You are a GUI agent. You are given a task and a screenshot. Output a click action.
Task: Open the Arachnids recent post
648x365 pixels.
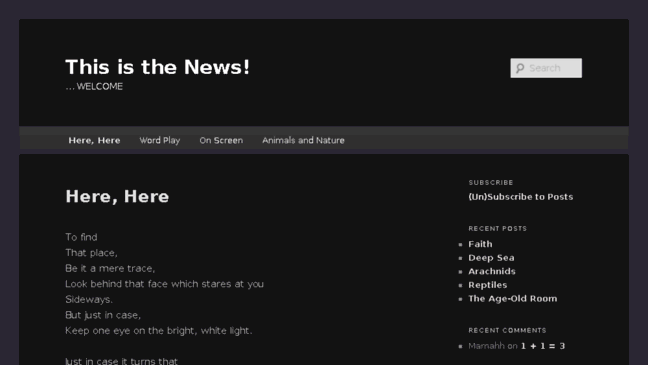492,271
